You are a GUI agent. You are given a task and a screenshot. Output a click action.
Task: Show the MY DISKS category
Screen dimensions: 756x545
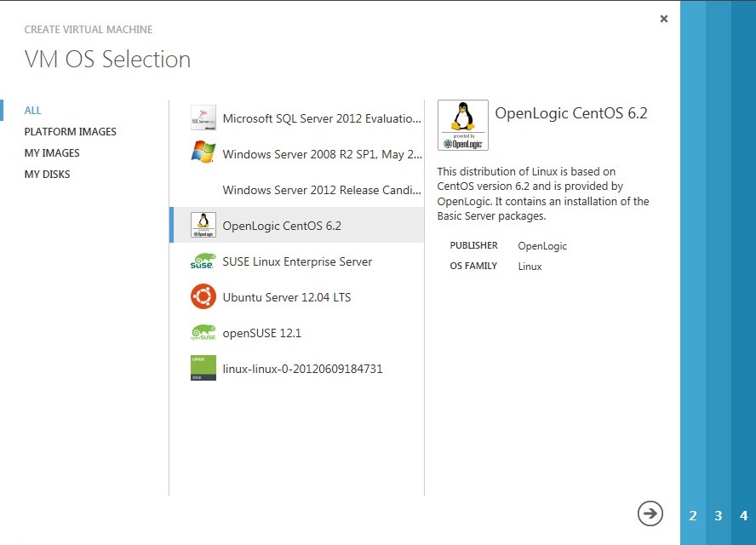click(x=47, y=175)
